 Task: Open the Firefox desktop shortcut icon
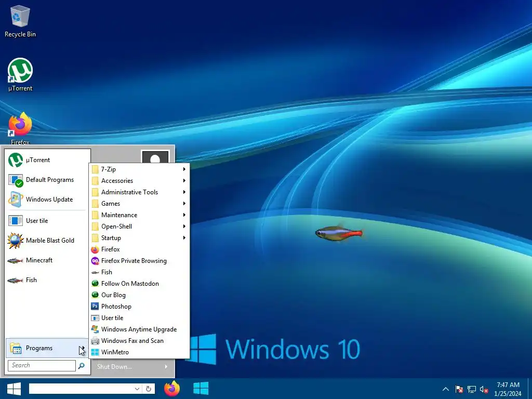(x=20, y=128)
